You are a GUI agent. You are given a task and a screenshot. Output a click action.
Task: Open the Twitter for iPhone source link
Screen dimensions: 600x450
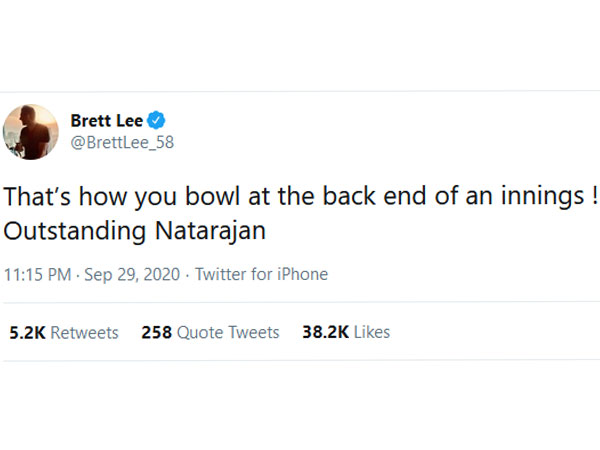(x=261, y=273)
